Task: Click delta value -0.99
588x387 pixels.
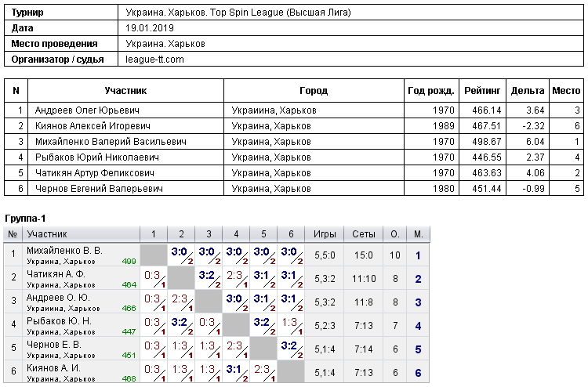Action: [533, 189]
